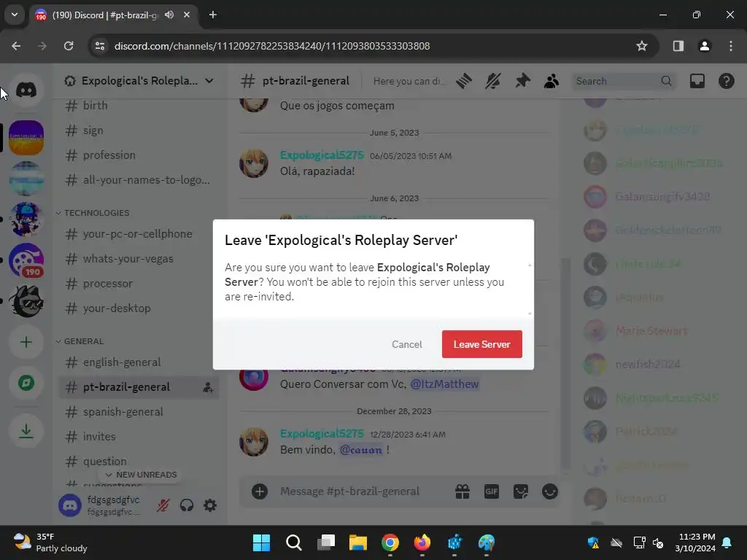The image size is (747, 560).
Task: Bookmark this page star icon
Action: [642, 46]
